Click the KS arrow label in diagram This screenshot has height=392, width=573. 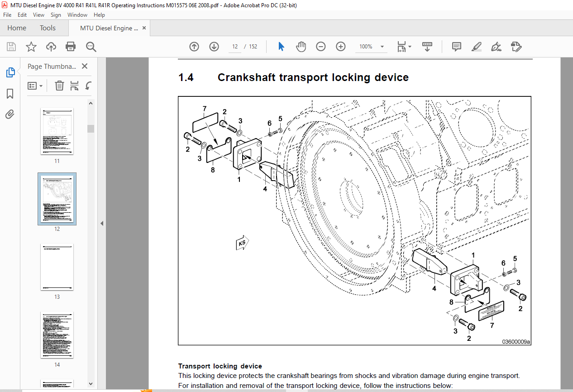(243, 243)
